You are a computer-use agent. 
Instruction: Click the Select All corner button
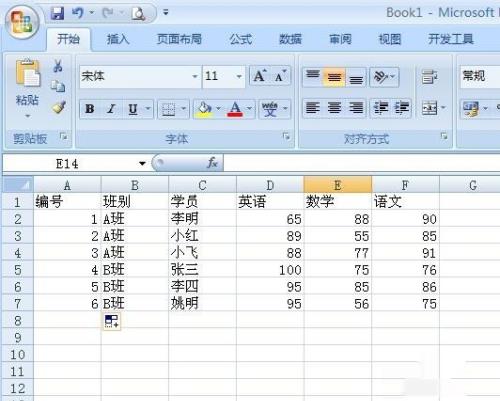pyautogui.click(x=18, y=184)
